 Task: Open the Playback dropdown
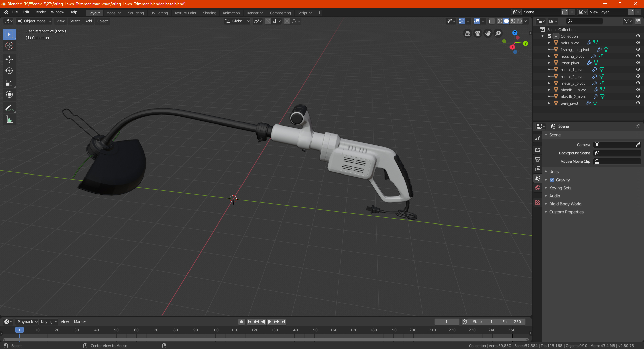[x=27, y=322]
